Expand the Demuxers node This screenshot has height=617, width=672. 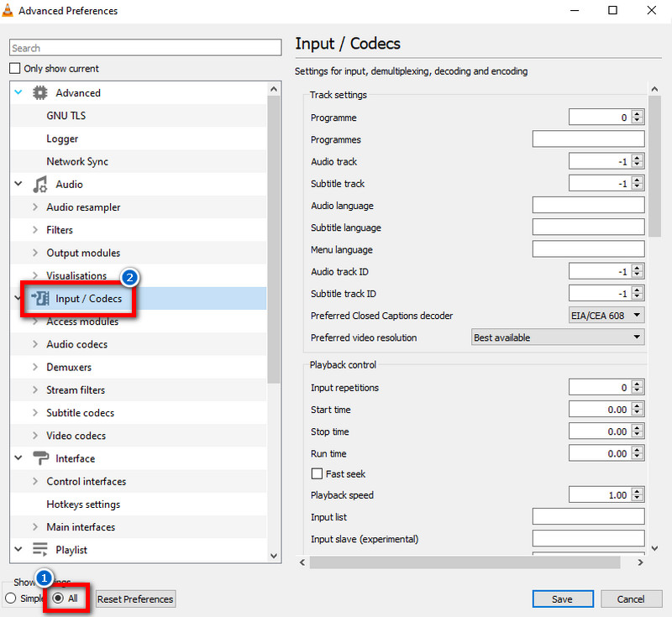35,367
